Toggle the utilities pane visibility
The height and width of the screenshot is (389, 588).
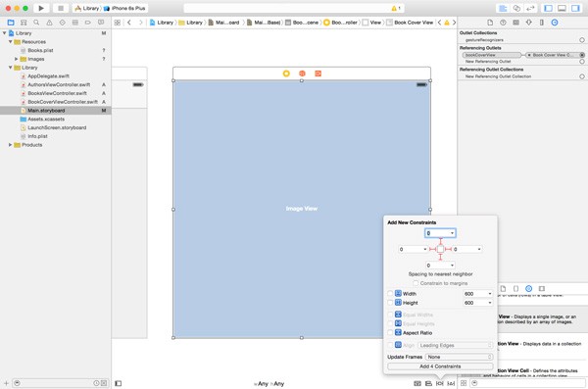tap(575, 8)
